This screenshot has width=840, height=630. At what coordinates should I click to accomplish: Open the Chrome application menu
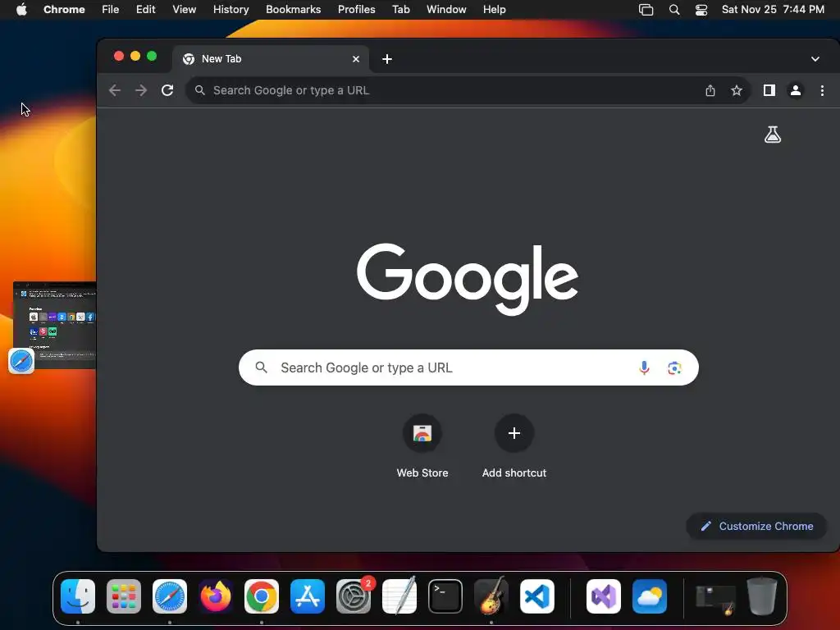click(64, 9)
